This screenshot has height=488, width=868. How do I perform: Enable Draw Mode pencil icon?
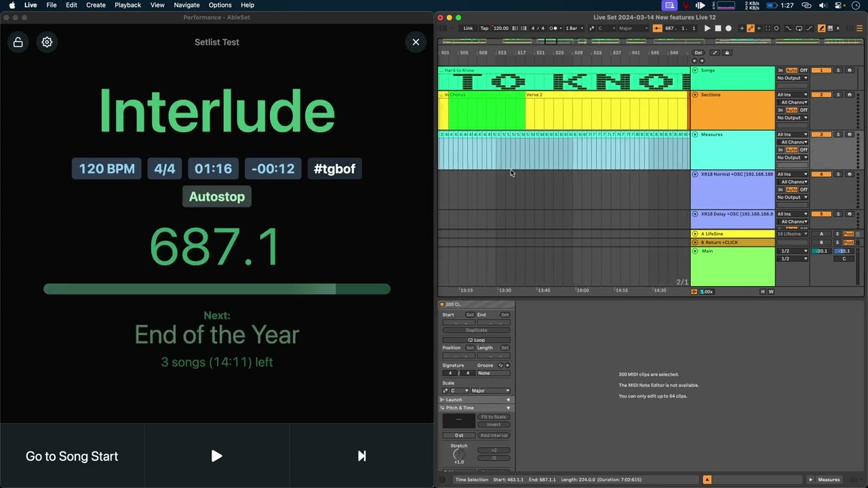pyautogui.click(x=821, y=28)
